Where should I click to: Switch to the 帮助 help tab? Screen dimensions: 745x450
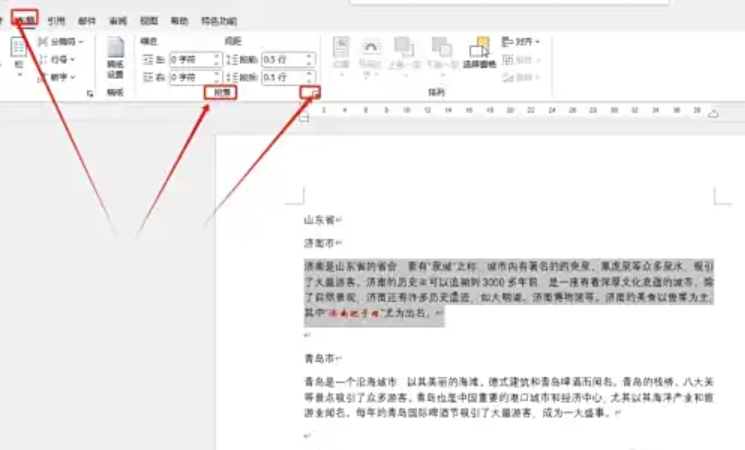179,20
